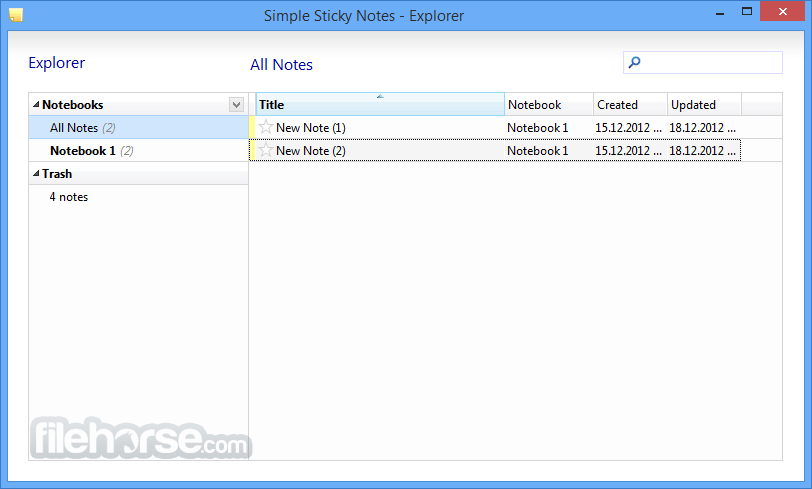Click the Trash section header

coord(139,174)
